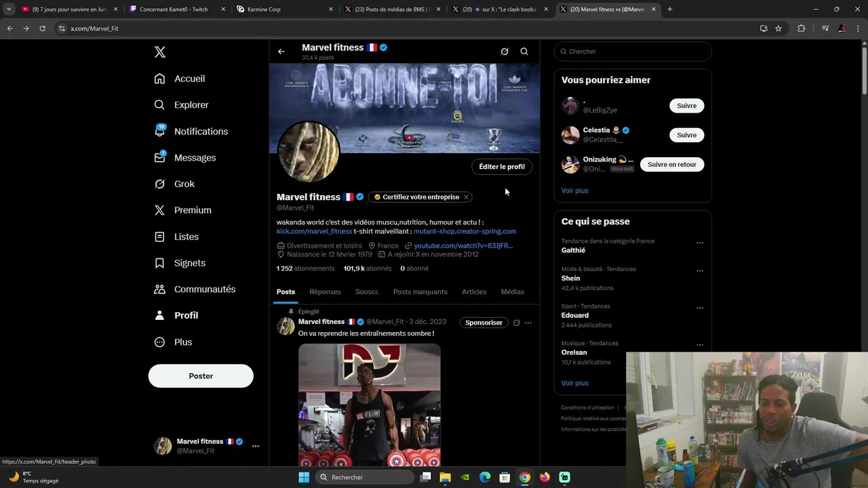Open the pinned post gym photo

click(x=370, y=405)
